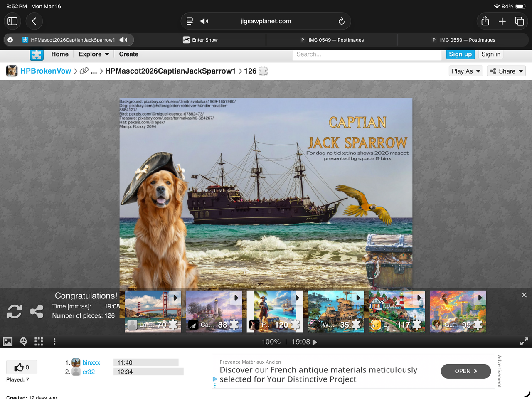Mute sound on the HPMascot2026CaptianJackSparrow1 tab

click(x=123, y=40)
